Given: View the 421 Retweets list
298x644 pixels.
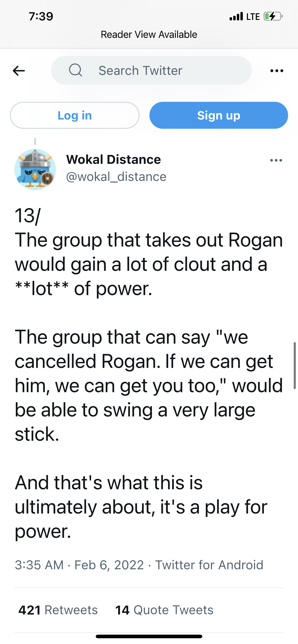Looking at the screenshot, I should click(58, 610).
